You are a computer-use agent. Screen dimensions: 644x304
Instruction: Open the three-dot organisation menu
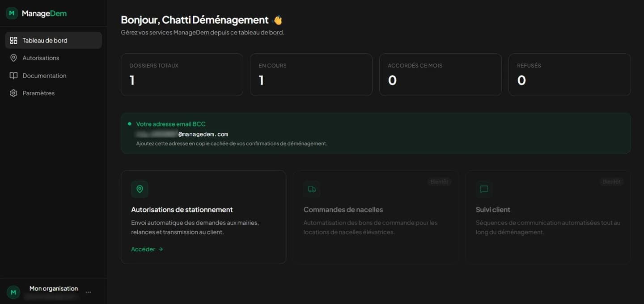pyautogui.click(x=88, y=292)
